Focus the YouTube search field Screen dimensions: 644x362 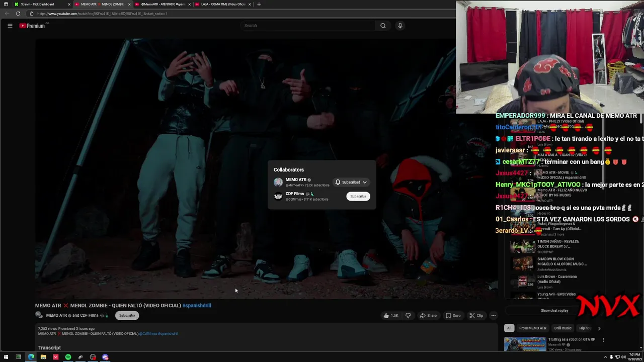point(308,26)
